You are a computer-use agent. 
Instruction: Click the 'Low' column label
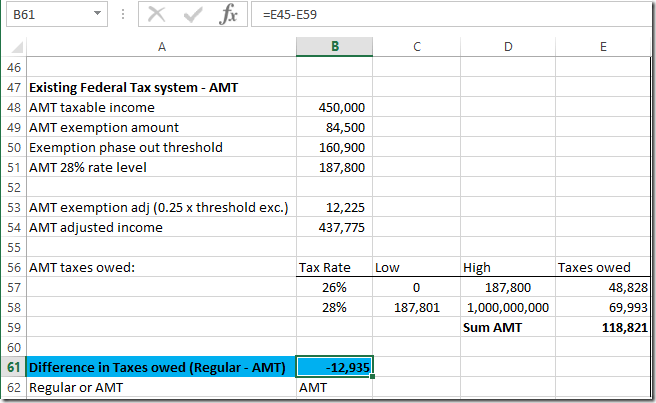(387, 268)
